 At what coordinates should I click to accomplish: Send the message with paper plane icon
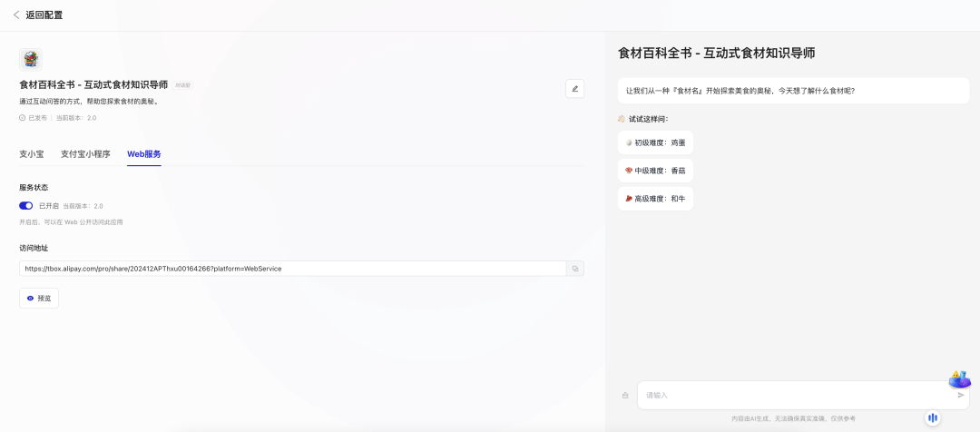point(961,395)
